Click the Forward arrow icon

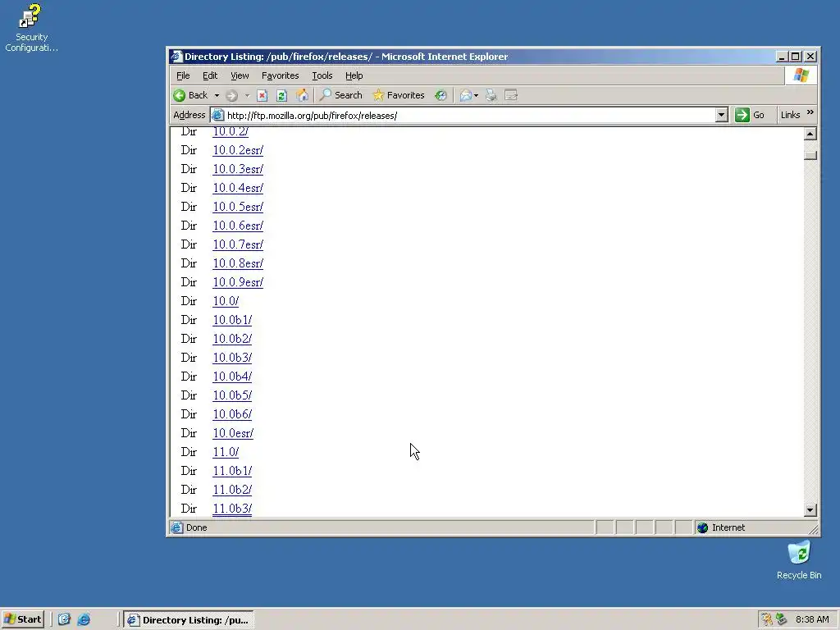(x=231, y=95)
